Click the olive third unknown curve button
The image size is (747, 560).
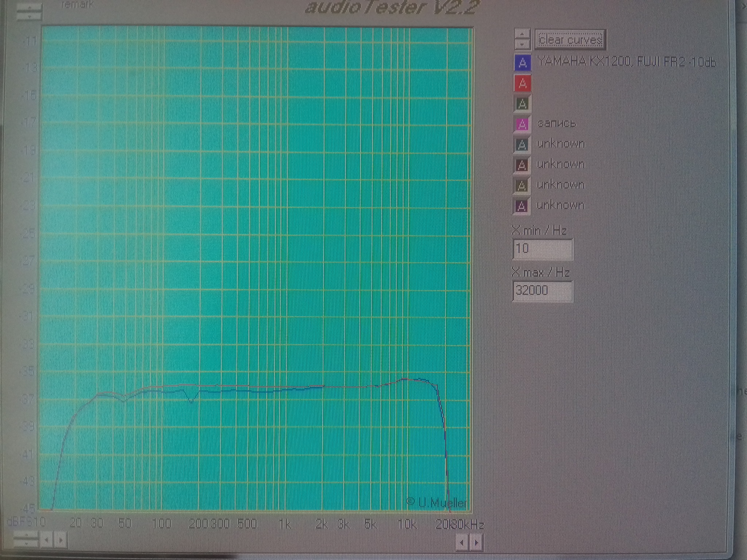[x=522, y=186]
